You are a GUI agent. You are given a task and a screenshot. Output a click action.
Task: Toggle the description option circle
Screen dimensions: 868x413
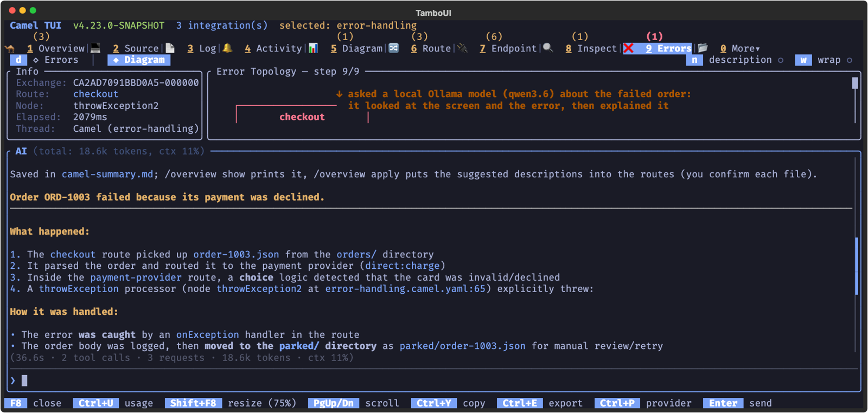781,60
